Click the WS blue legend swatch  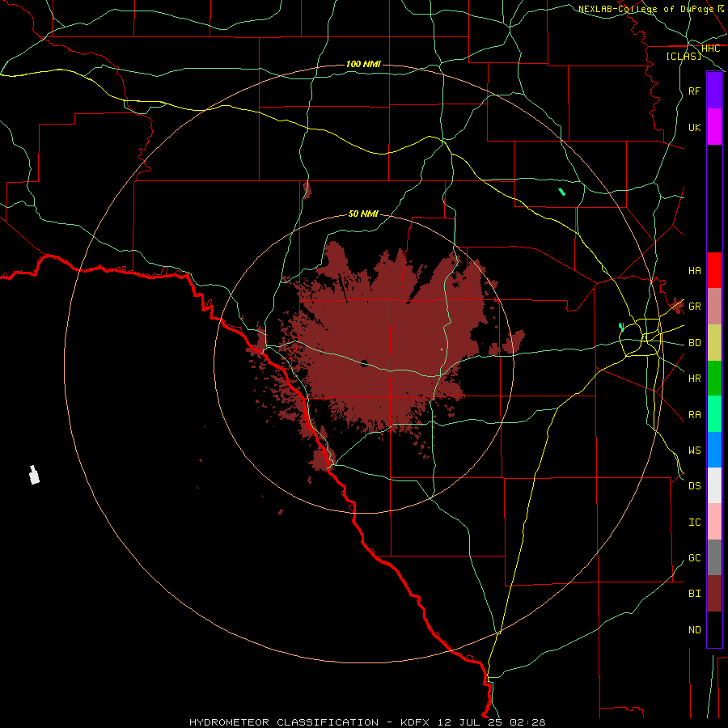pos(714,450)
